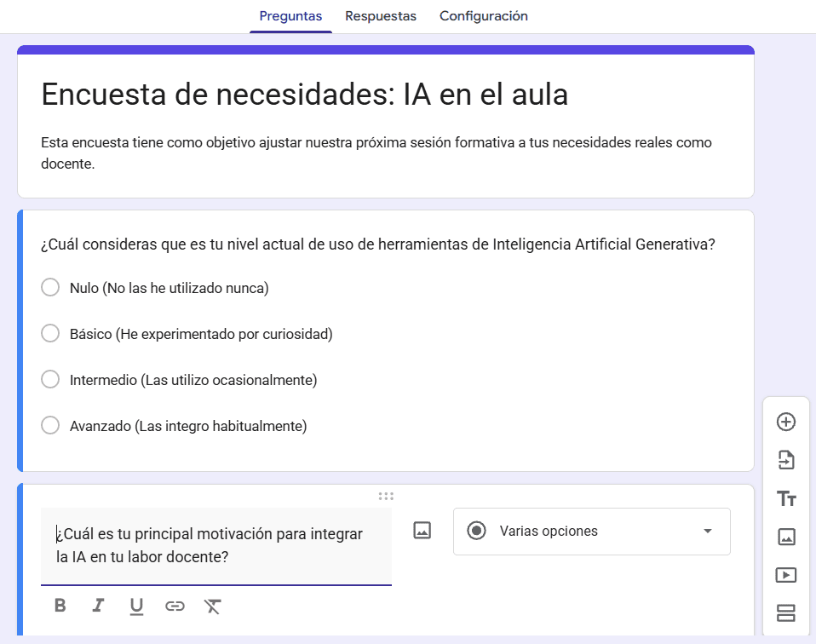Switch to the Preguntas tab
The image size is (816, 644).
(290, 16)
